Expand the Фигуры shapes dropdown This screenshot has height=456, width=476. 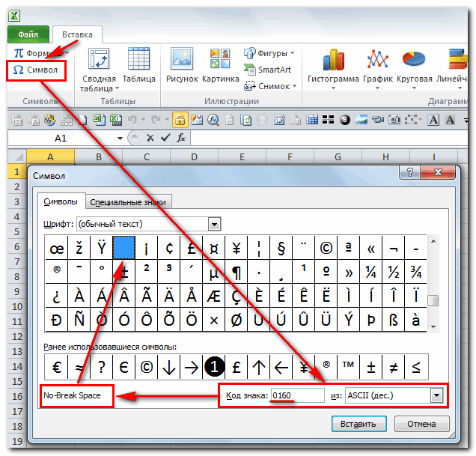[x=293, y=53]
